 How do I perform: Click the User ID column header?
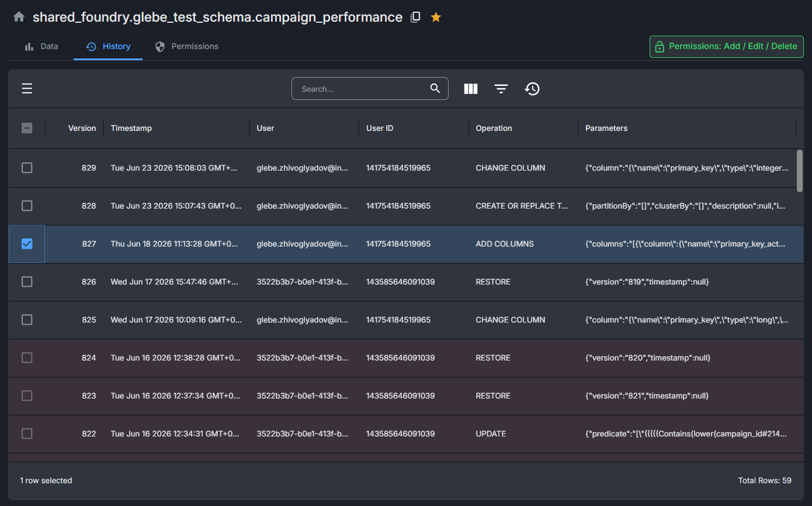[380, 128]
